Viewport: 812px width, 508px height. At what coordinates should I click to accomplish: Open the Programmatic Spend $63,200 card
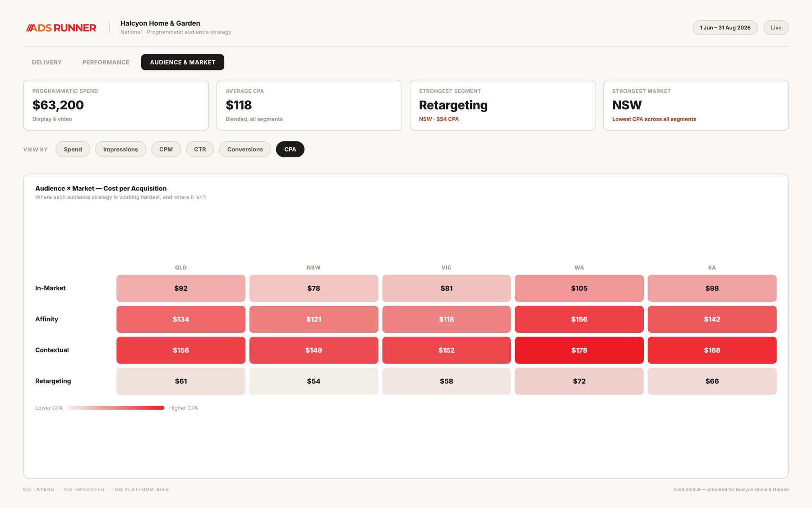coord(116,105)
